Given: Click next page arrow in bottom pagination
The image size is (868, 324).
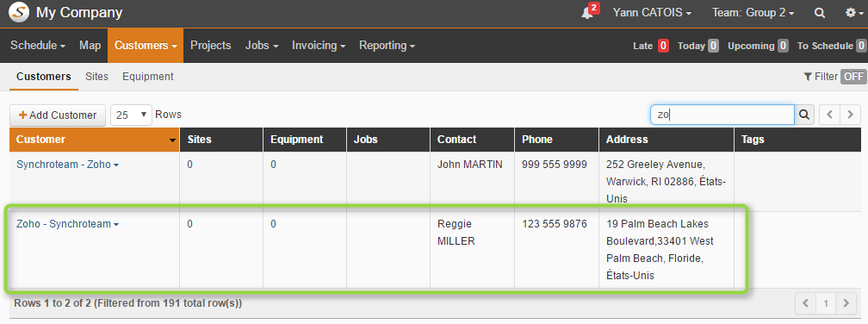Looking at the screenshot, I should (846, 303).
